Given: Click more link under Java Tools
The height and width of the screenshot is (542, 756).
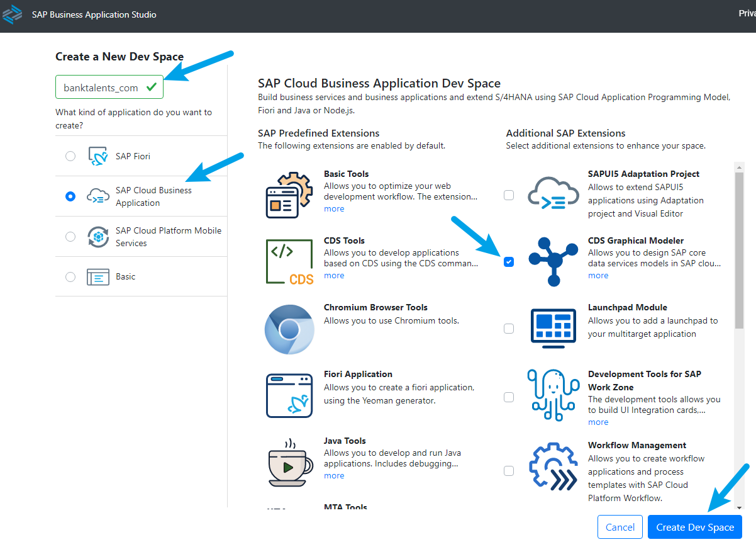Looking at the screenshot, I should click(334, 476).
